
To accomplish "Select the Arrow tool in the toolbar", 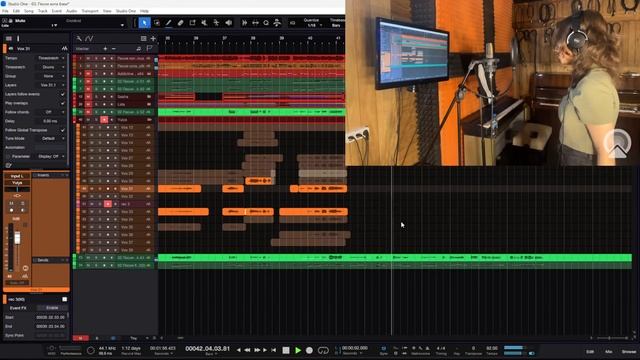I will 144,23.
